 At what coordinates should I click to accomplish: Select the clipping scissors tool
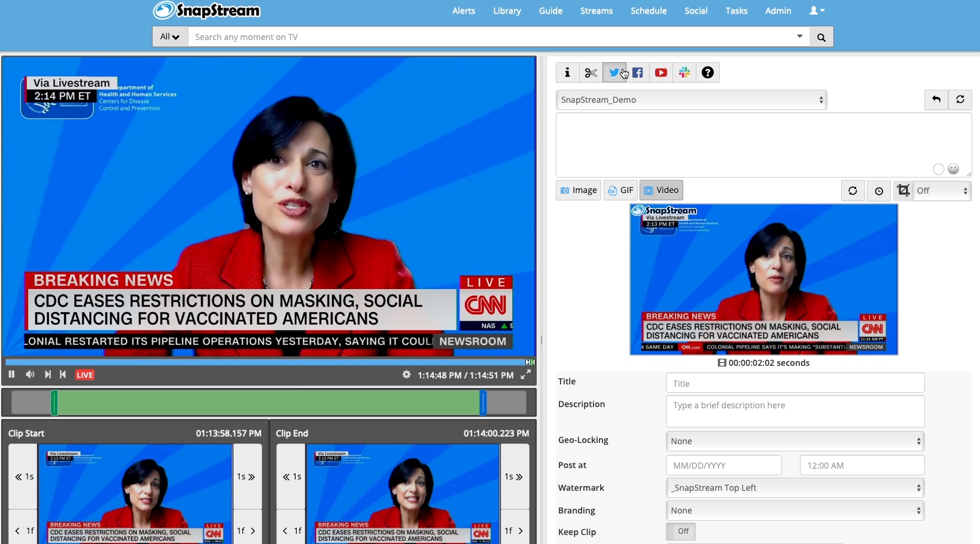pos(591,72)
